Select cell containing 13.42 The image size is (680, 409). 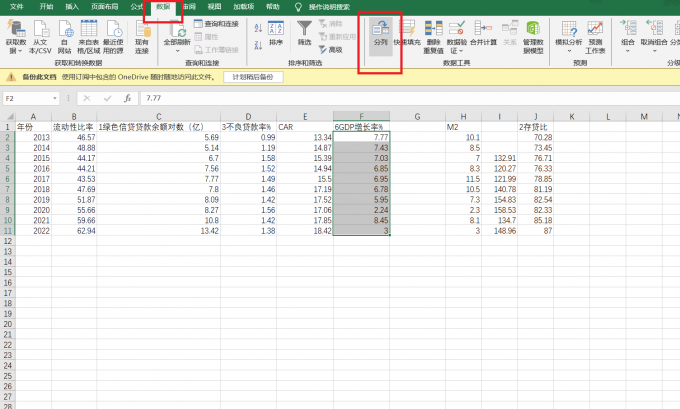159,231
